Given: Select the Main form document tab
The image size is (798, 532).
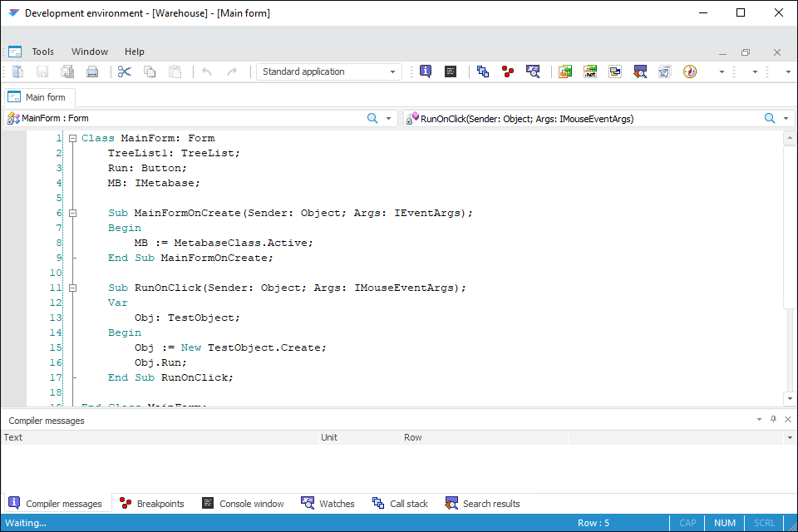Looking at the screenshot, I should tap(38, 97).
